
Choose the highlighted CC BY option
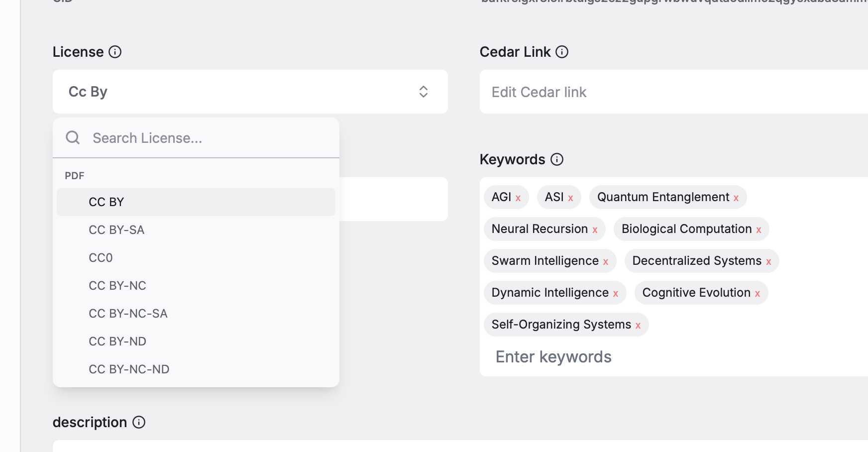point(107,202)
